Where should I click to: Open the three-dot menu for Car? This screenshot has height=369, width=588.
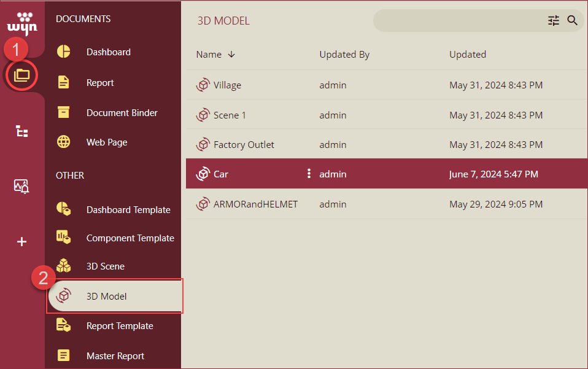pyautogui.click(x=309, y=174)
